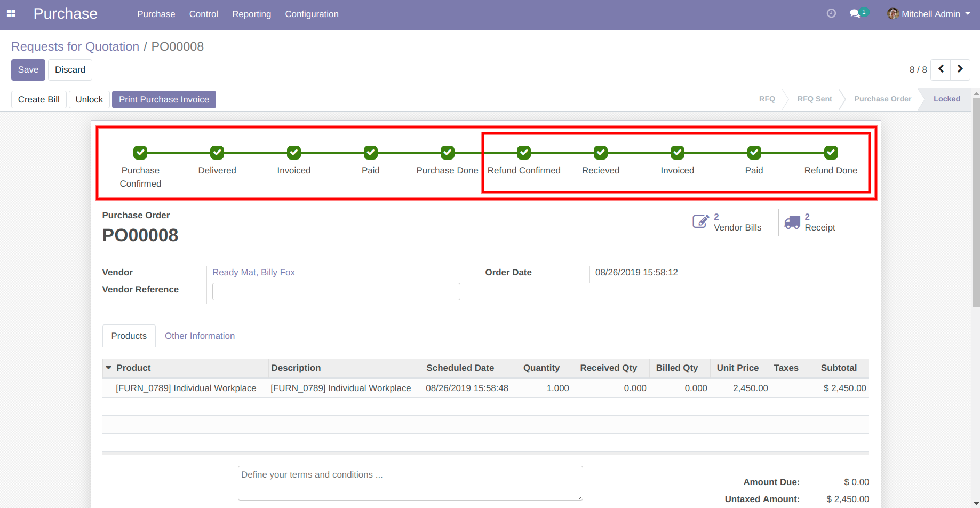The height and width of the screenshot is (508, 980).
Task: Click the Vendor Reference input field
Action: point(336,291)
